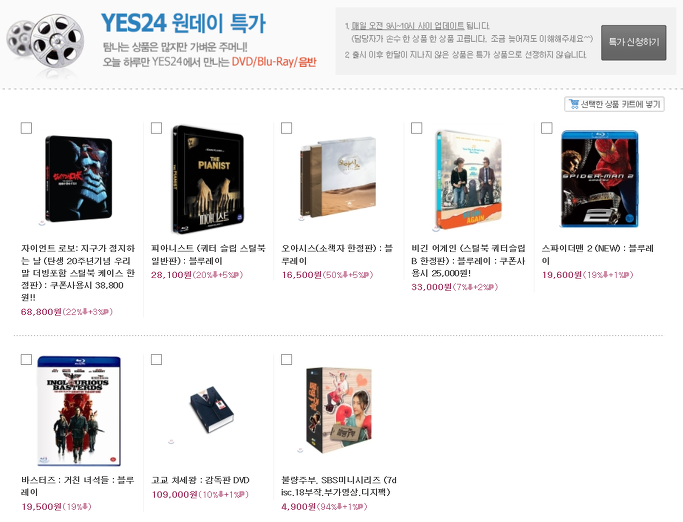Open Begin Again steelbook cover image
This screenshot has height=522, width=683.
[469, 180]
